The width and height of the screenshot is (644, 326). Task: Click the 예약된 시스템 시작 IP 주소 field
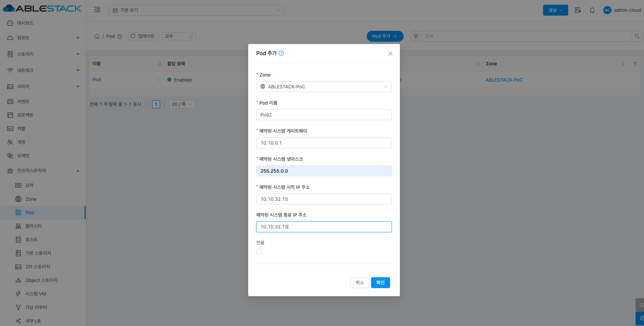(324, 199)
